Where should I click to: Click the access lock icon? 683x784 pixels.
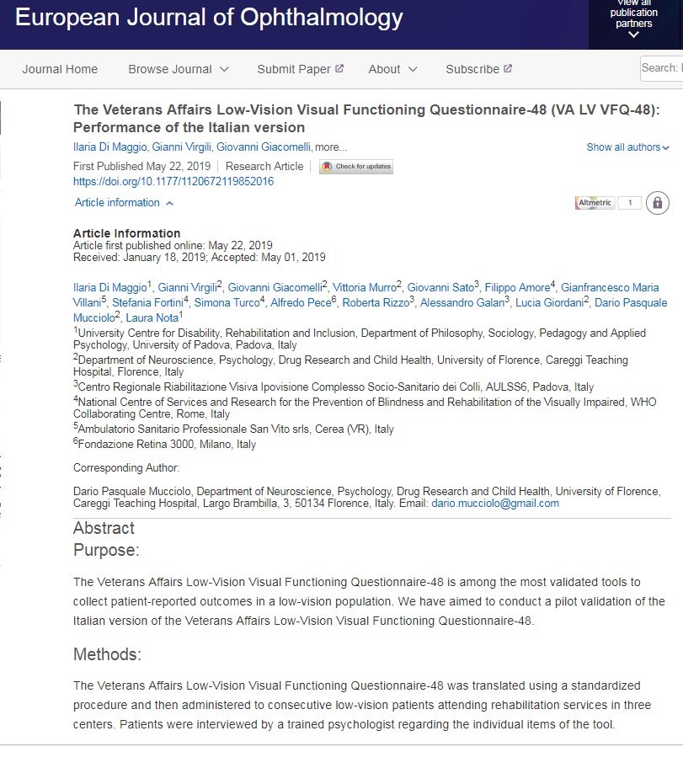pos(658,202)
